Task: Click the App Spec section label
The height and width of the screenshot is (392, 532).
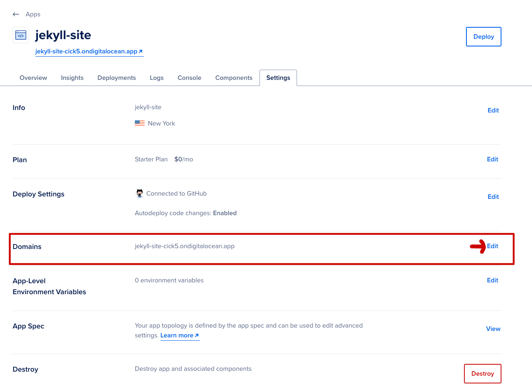Action: pos(28,326)
